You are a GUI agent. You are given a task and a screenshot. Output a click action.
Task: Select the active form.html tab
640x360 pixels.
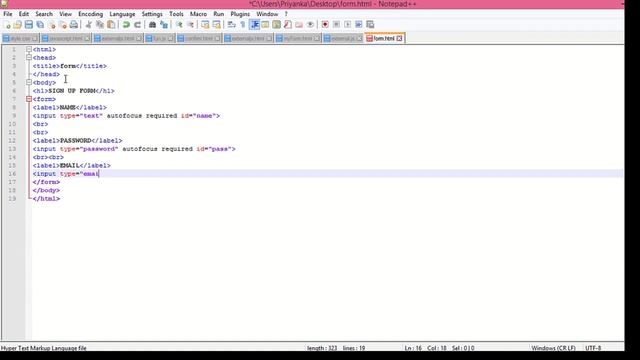tap(383, 38)
